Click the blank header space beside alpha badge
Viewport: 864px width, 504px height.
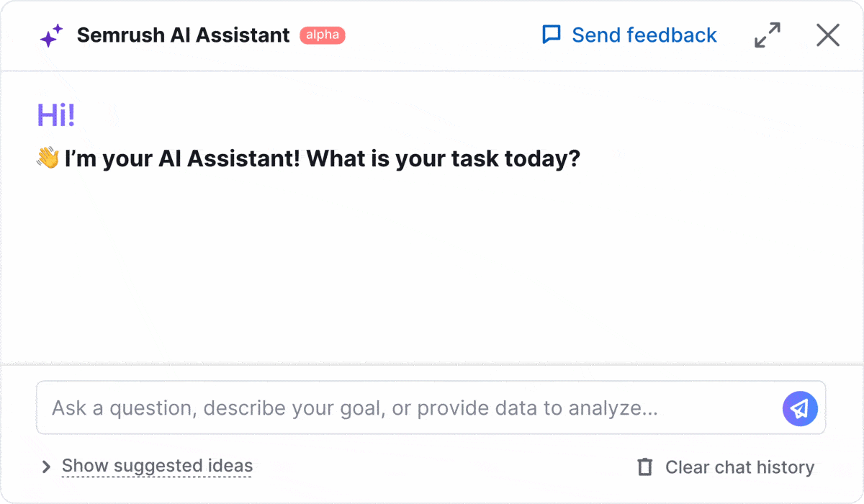tap(443, 35)
